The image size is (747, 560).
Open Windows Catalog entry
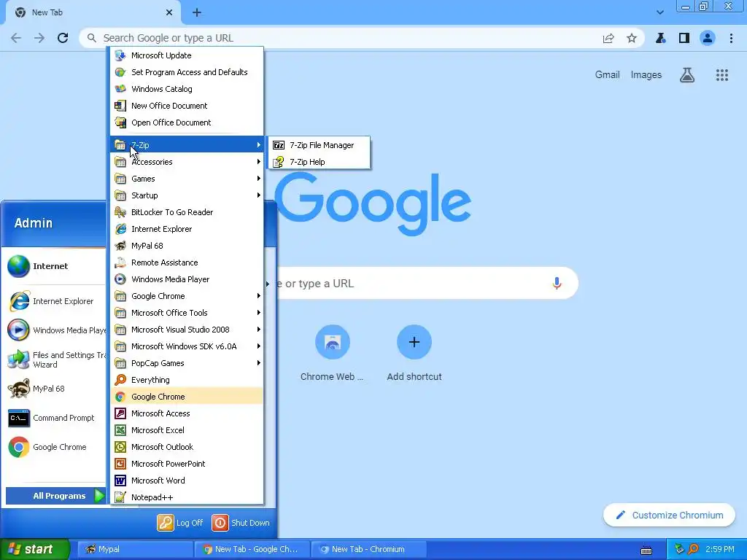[187, 89]
